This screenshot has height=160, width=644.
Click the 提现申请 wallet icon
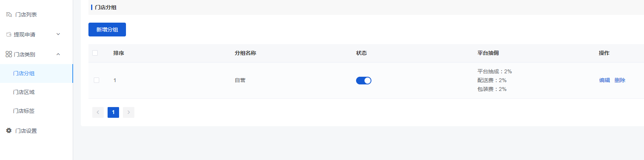pyautogui.click(x=9, y=35)
